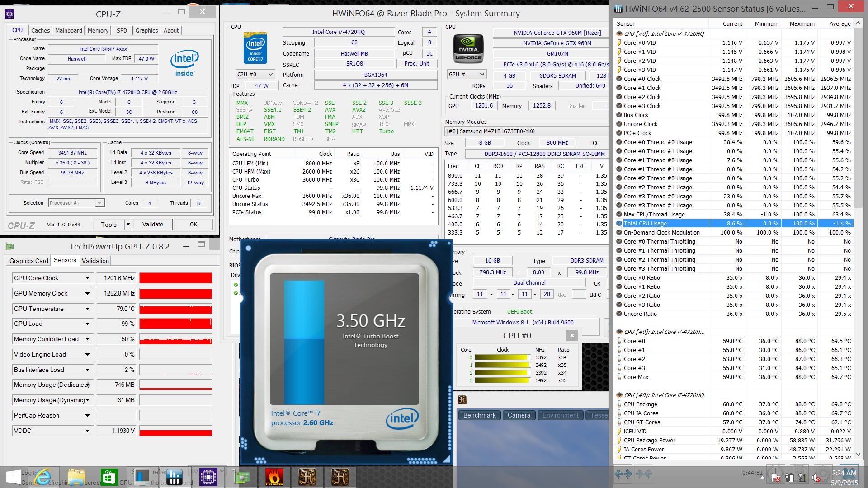Click the Intel Core i7 badge in System Summary
Screen dimensions: 868x488
(x=255, y=47)
